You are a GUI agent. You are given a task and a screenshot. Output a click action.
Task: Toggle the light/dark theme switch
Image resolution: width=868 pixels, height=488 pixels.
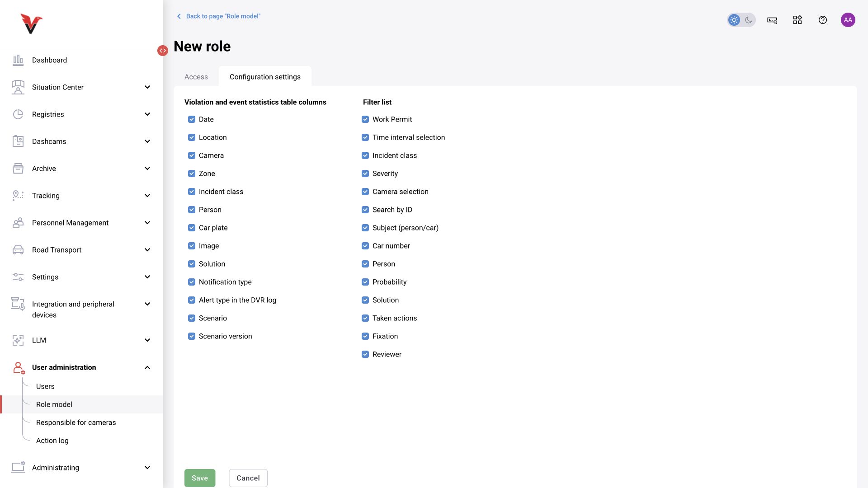741,20
